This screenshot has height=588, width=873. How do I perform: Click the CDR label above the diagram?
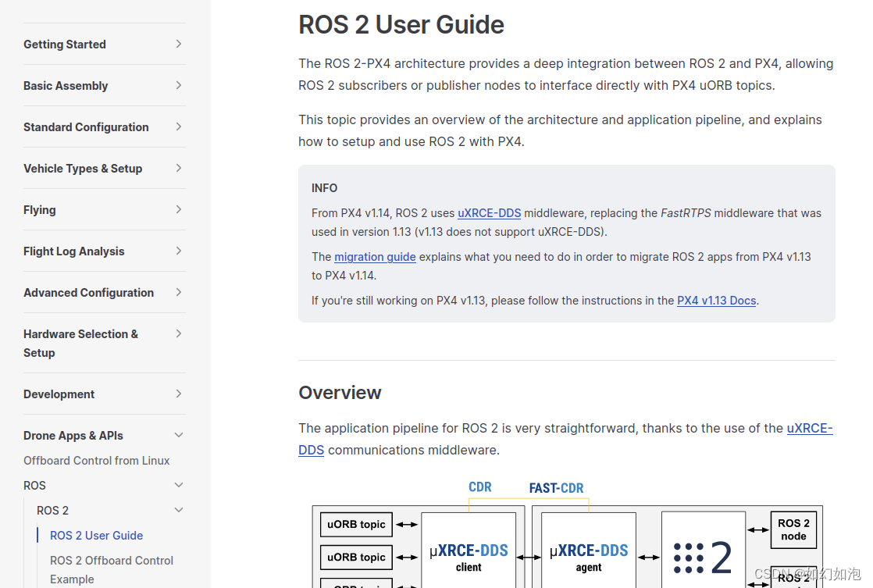(x=480, y=487)
